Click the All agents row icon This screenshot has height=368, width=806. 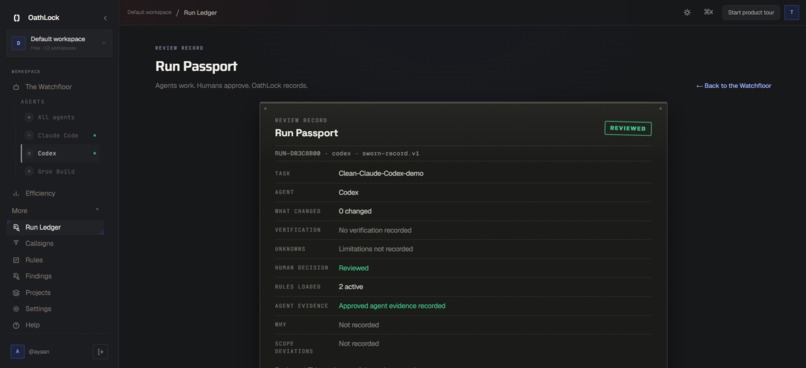point(29,117)
